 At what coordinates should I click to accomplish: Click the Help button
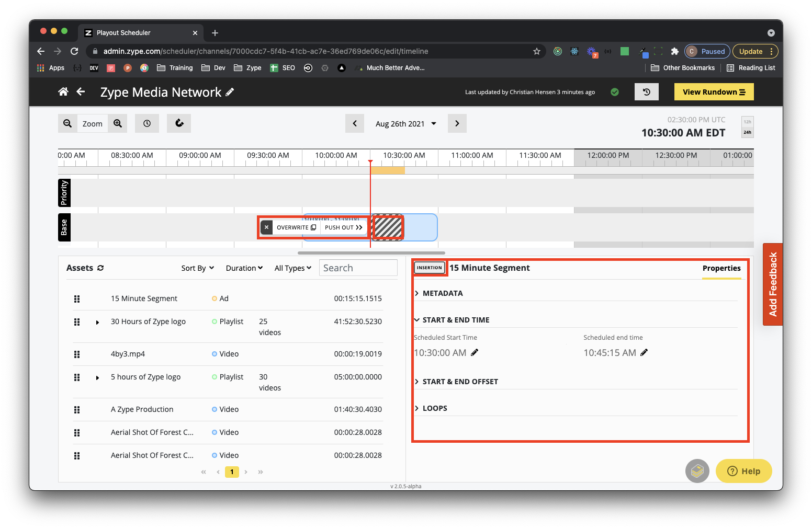743,471
